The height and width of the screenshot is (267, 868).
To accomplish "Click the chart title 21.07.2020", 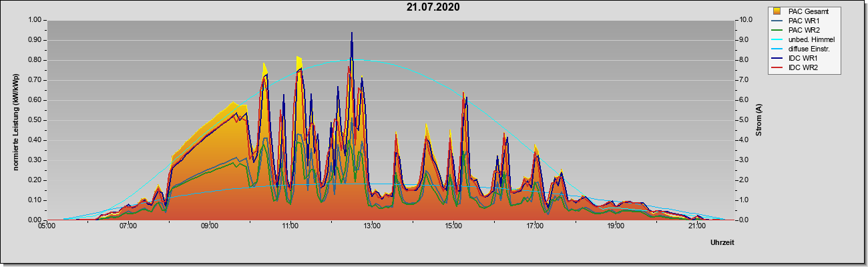I will [x=433, y=7].
